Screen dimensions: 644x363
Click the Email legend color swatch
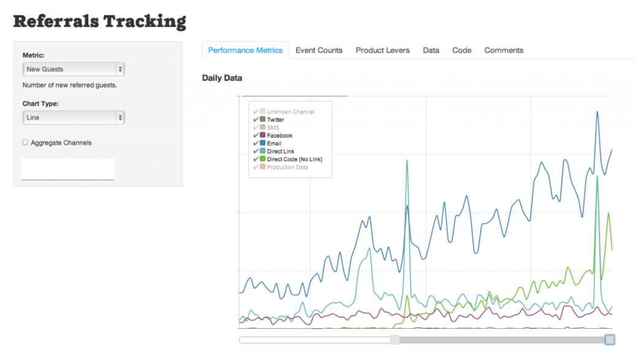coord(262,144)
